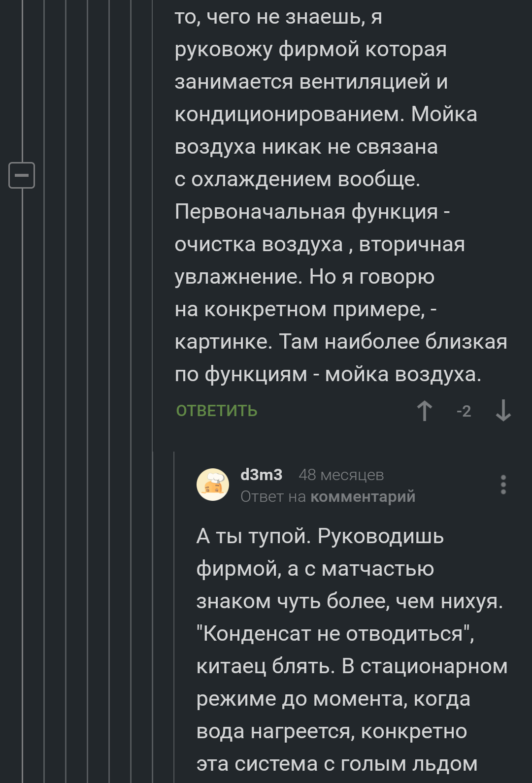
Task: Downvote the comment with the down arrow
Action: coord(503,411)
